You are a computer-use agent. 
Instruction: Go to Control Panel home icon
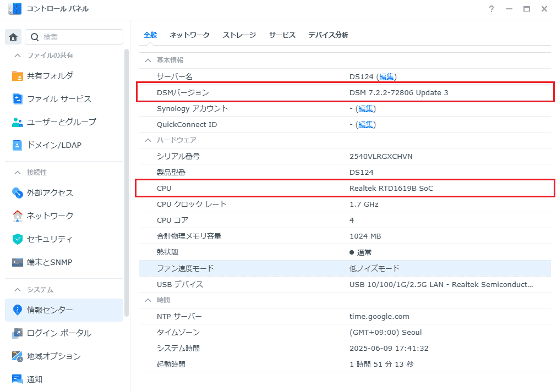[x=14, y=37]
